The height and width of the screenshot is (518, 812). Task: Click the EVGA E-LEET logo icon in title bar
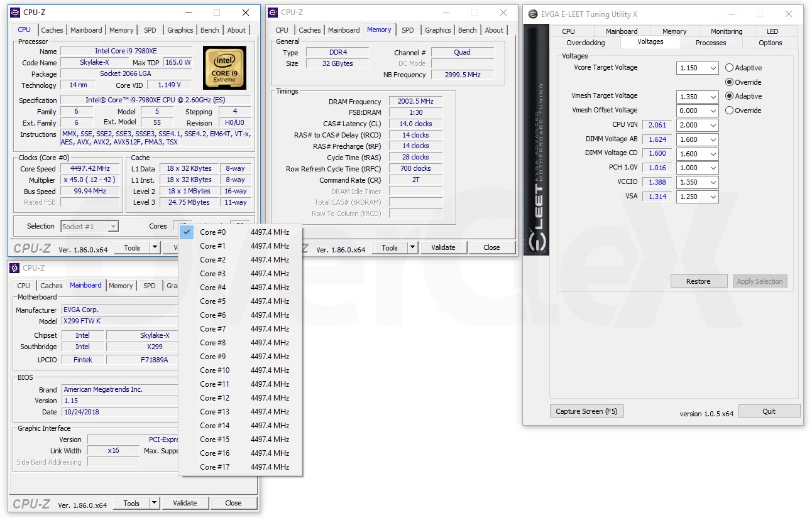point(533,14)
